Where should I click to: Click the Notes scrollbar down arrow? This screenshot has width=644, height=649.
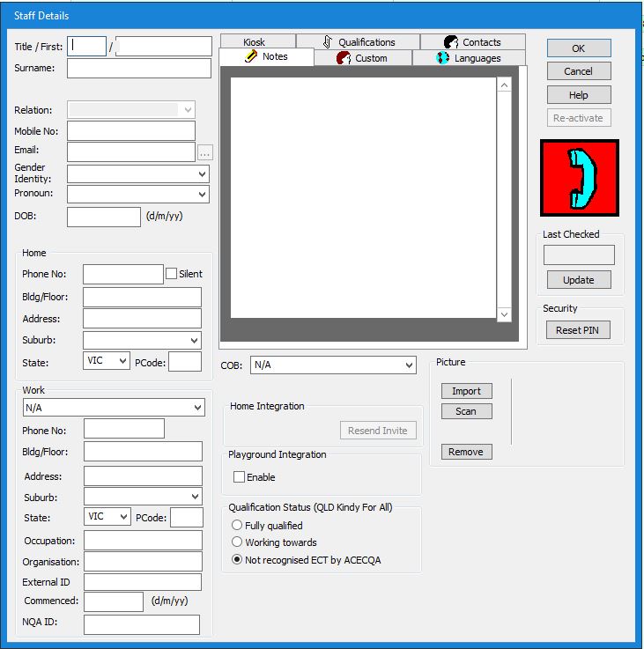[x=504, y=314]
